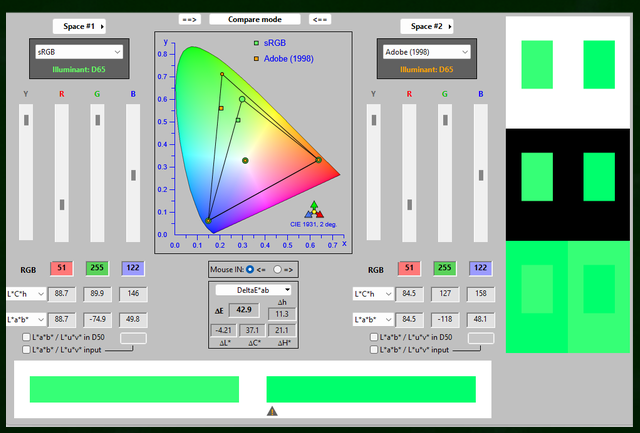This screenshot has height=433, width=640.
Task: Click Space #1 Y slider handle
Action: (27, 120)
